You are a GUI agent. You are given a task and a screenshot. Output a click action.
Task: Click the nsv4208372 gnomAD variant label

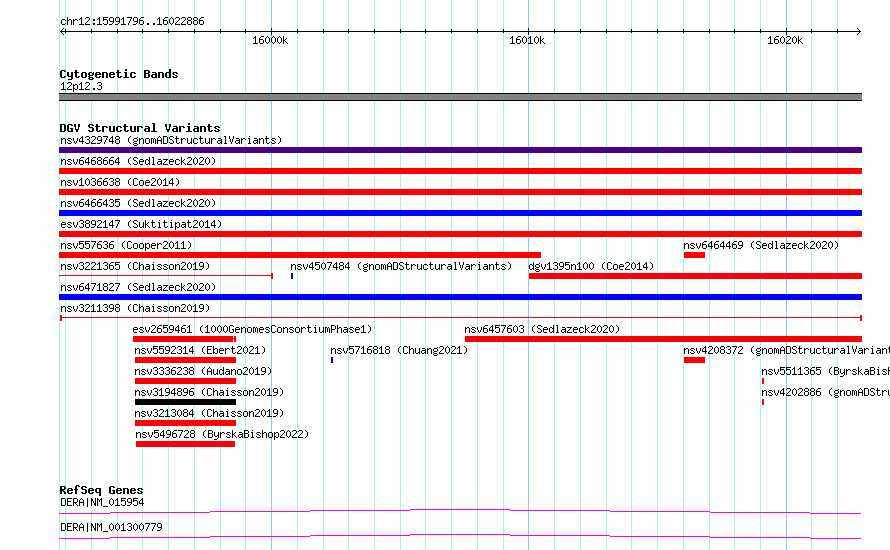(786, 350)
